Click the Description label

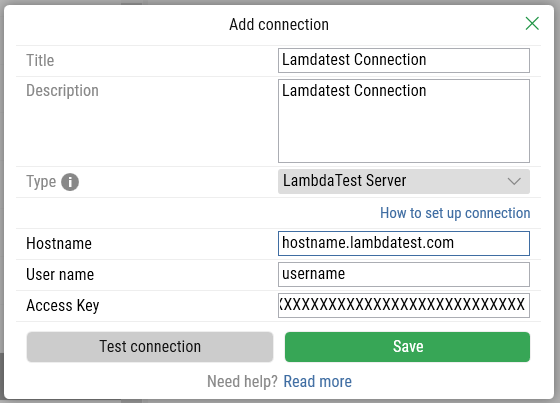tap(62, 91)
